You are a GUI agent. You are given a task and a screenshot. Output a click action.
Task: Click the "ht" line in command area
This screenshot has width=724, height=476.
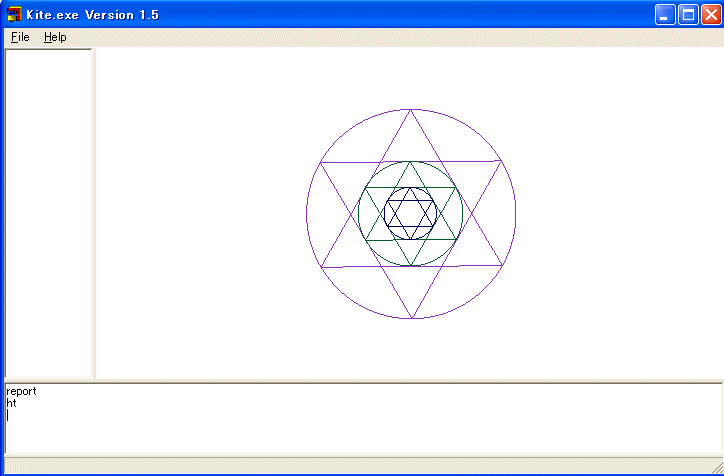[12, 403]
